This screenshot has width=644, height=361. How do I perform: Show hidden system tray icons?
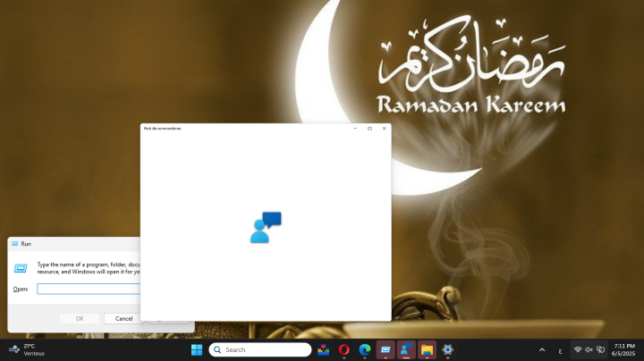pos(542,350)
